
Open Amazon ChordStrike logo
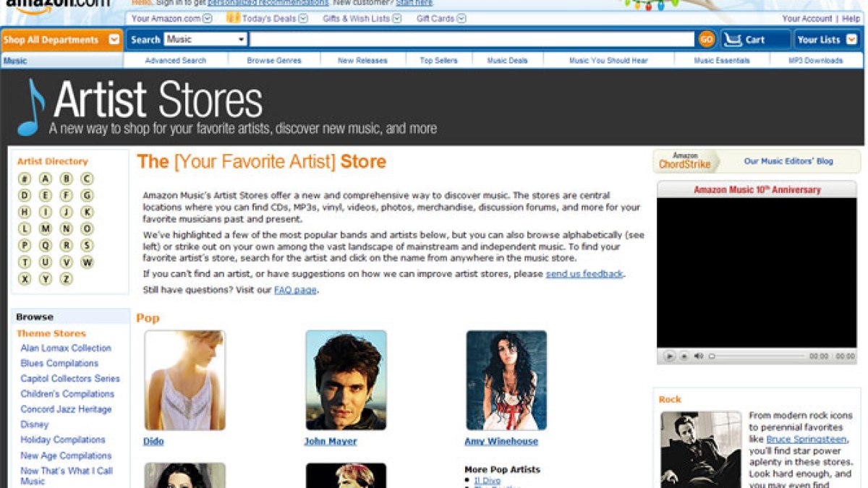coord(686,161)
